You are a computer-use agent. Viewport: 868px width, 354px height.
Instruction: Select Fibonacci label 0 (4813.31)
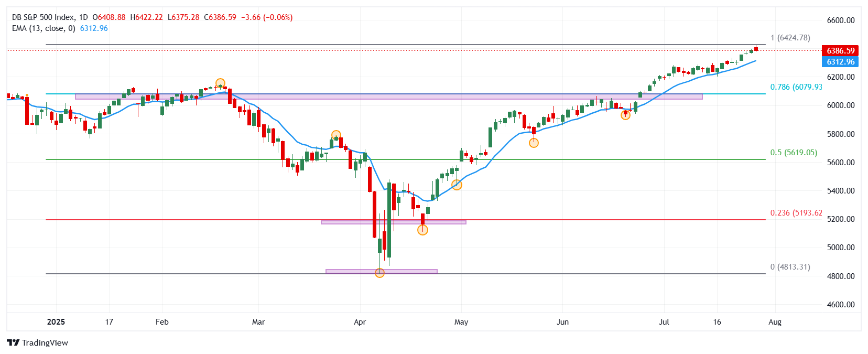[790, 267]
